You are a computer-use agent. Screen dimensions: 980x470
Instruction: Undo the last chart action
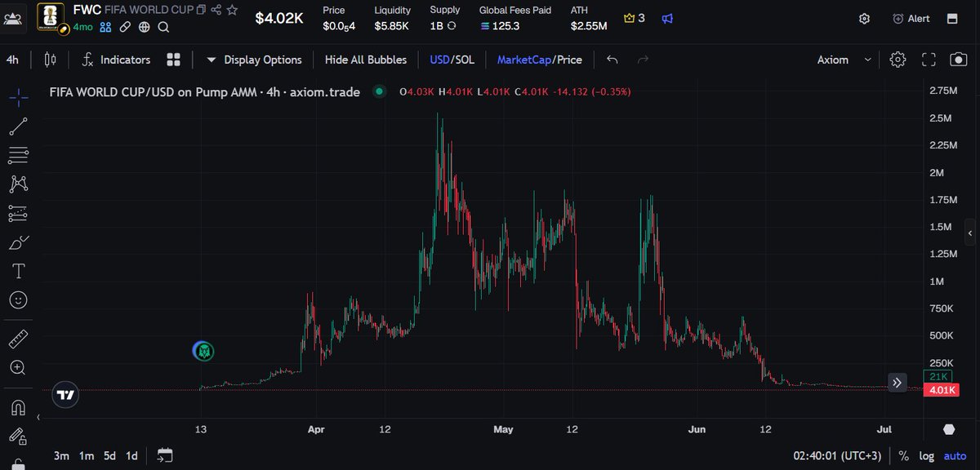(x=612, y=60)
